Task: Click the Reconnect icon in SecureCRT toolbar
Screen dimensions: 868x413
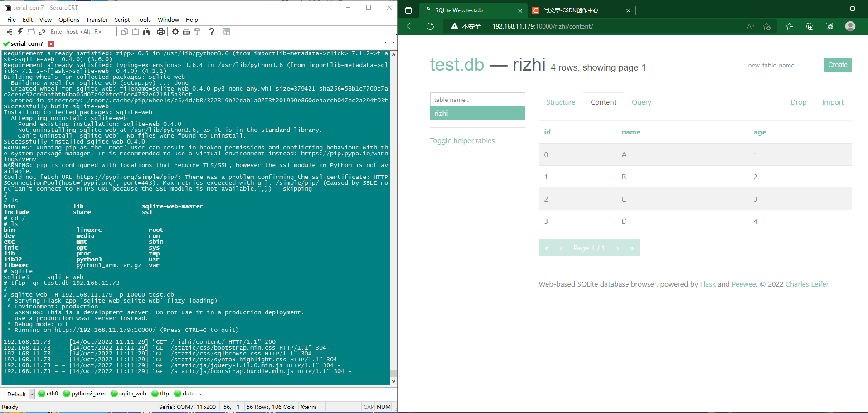Action: pos(31,32)
